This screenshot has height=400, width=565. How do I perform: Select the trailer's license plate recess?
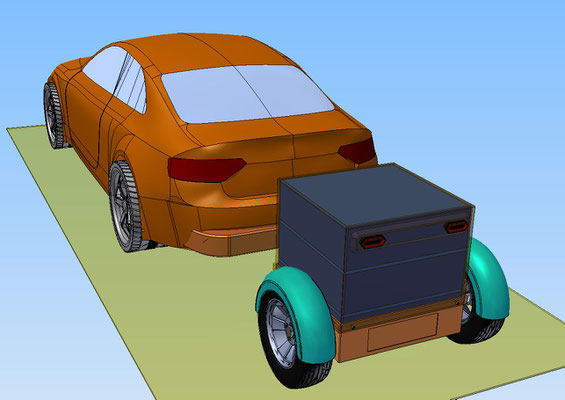(402, 332)
